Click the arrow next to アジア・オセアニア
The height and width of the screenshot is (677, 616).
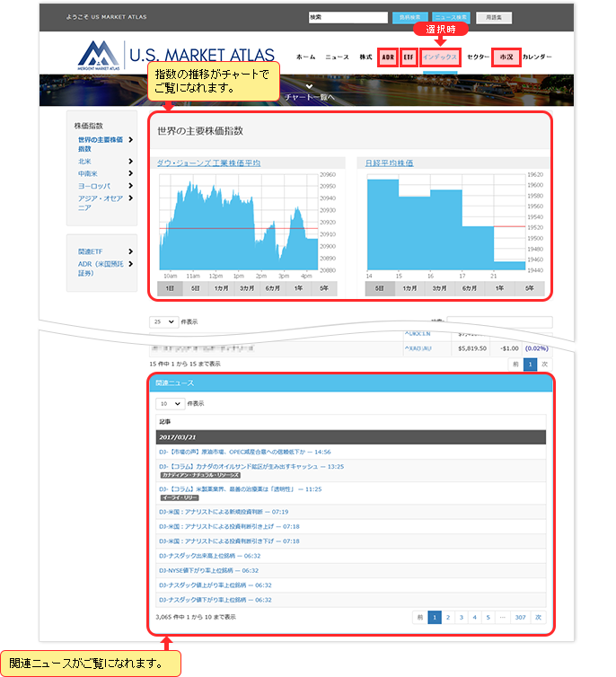pos(130,198)
